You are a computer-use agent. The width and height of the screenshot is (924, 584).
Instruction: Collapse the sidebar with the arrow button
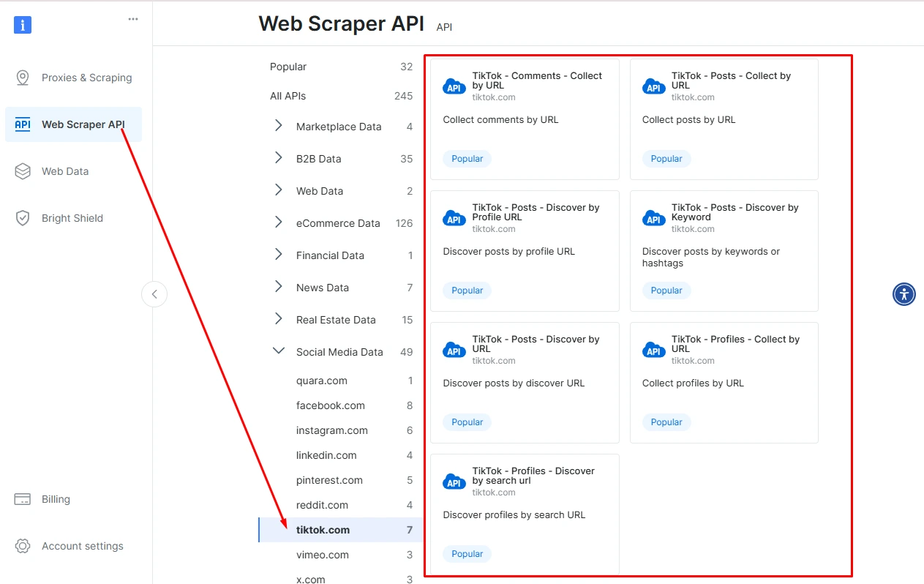tap(154, 294)
